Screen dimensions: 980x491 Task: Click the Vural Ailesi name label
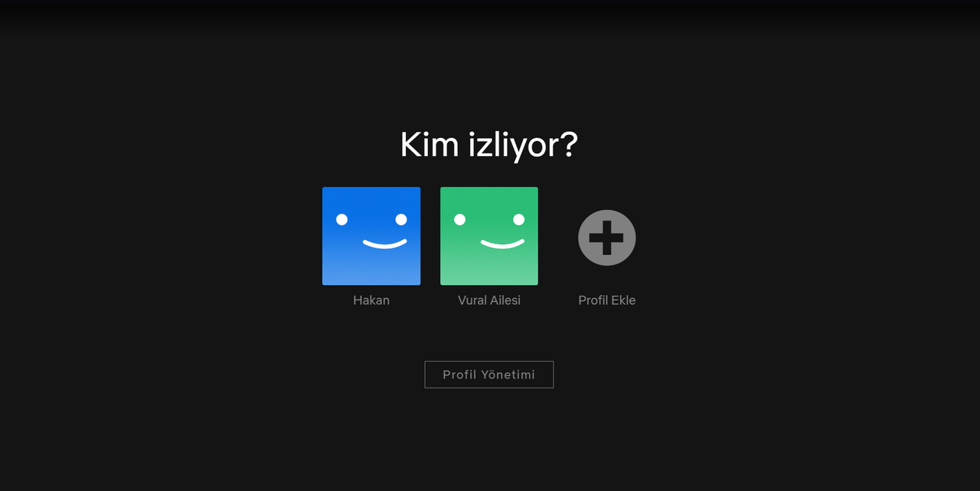[x=489, y=300]
